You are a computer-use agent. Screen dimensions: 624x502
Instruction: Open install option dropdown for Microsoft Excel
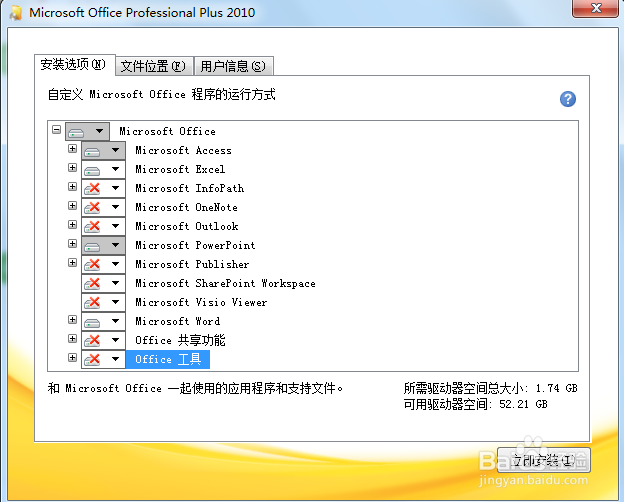(103, 170)
